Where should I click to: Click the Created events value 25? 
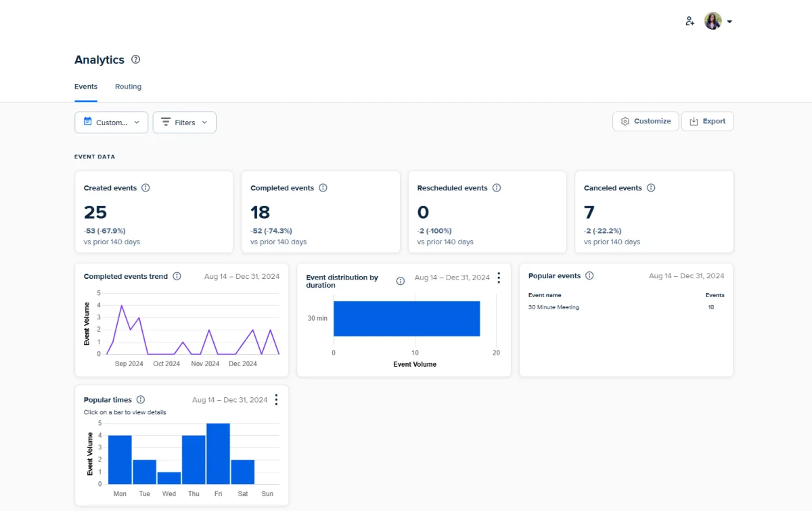coord(95,212)
